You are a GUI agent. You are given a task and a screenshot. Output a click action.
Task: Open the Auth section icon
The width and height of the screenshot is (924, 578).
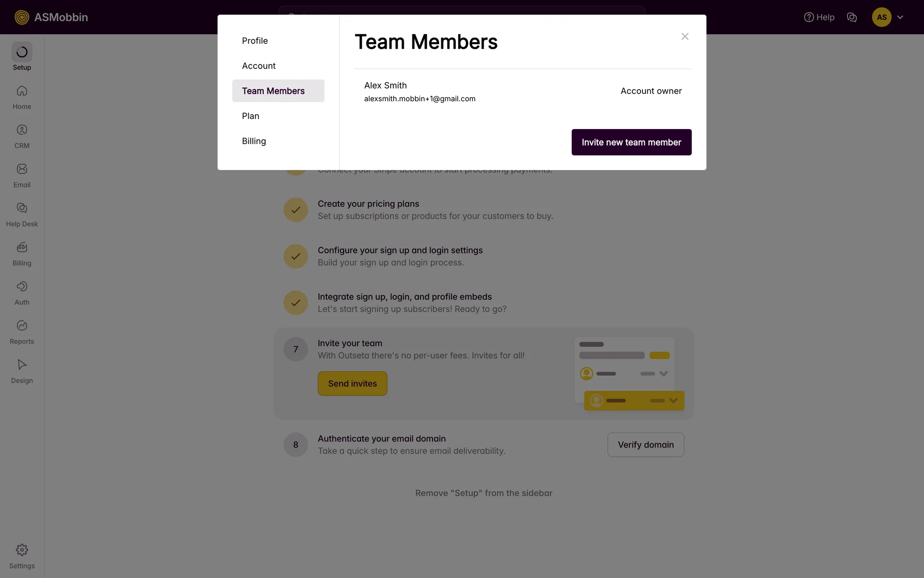tap(22, 287)
